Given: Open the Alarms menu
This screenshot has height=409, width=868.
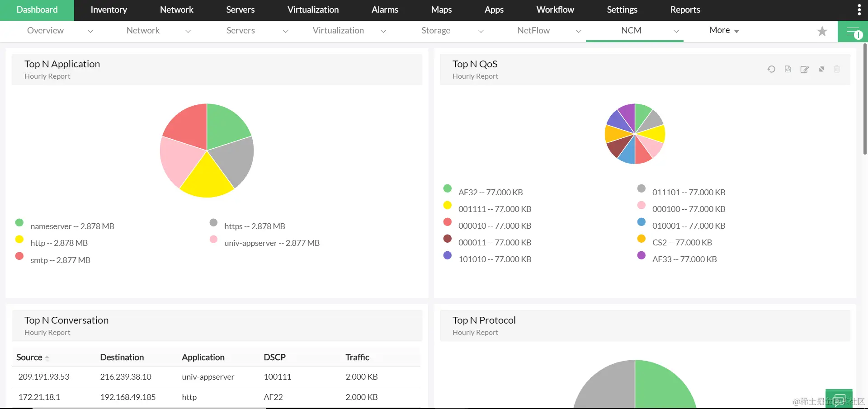Looking at the screenshot, I should 384,9.
